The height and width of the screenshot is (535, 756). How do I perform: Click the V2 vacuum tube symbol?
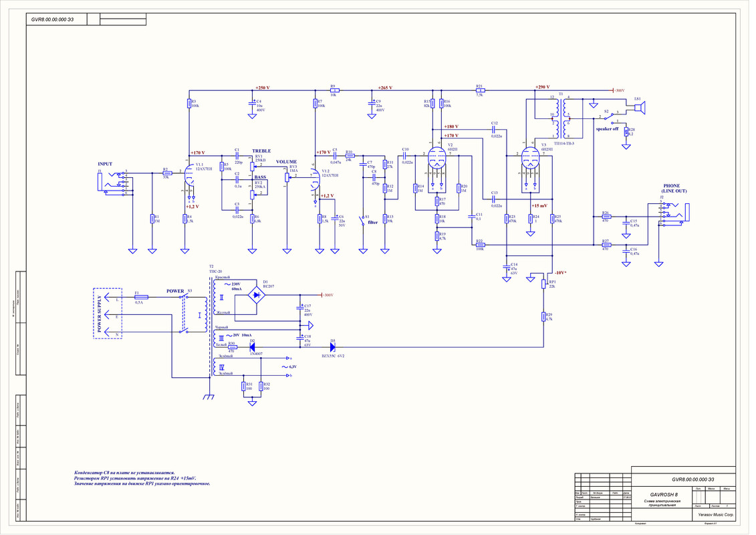coord(436,156)
